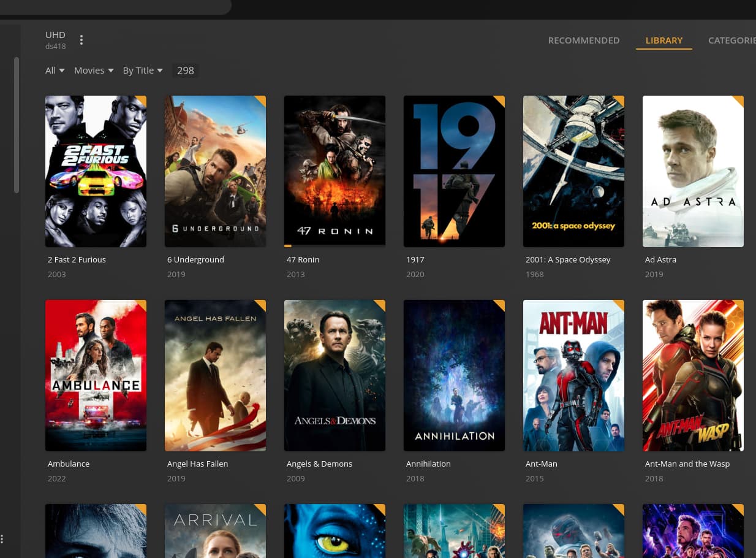Click the sidebar vertical scrollbar
Viewport: 756px width, 558px height.
tap(17, 125)
